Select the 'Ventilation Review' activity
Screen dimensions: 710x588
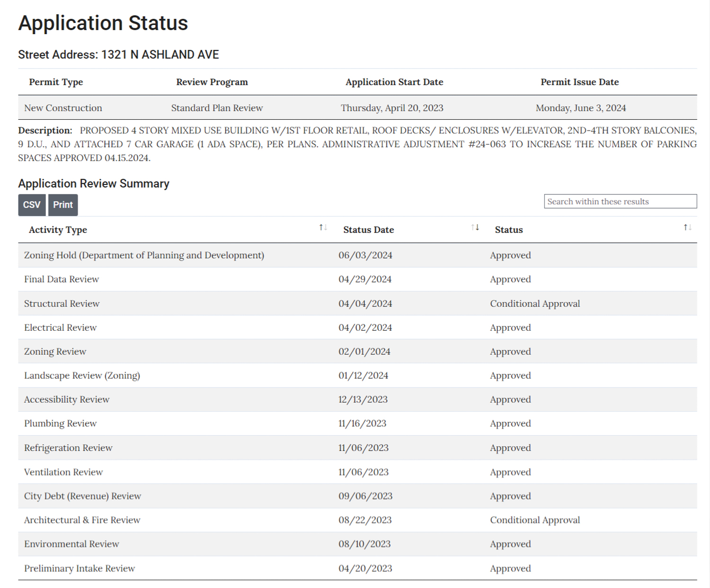click(63, 472)
